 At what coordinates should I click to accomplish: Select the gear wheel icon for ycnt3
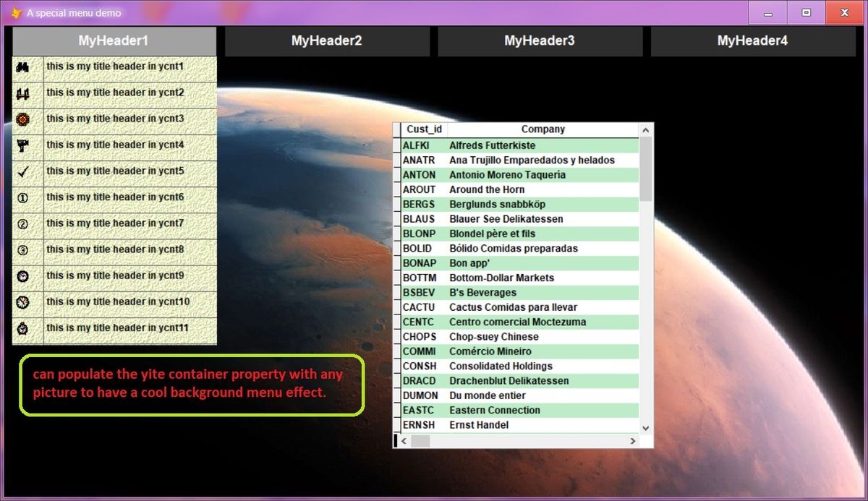coord(23,119)
